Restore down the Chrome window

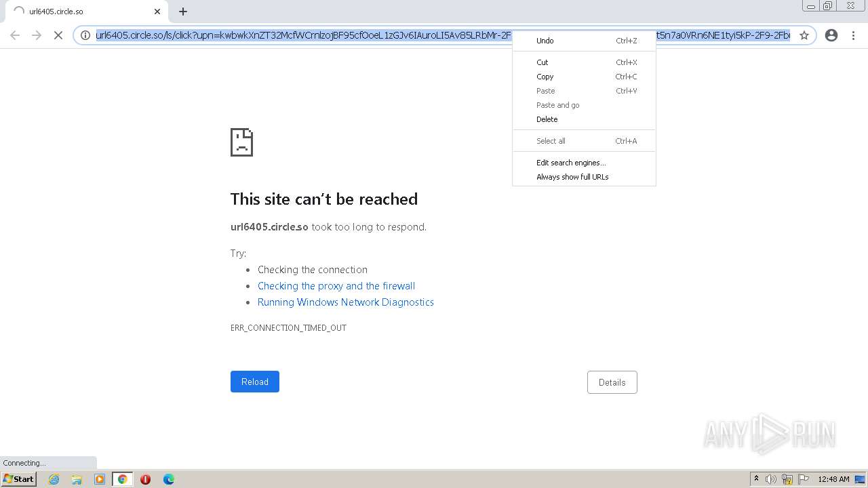click(x=828, y=6)
